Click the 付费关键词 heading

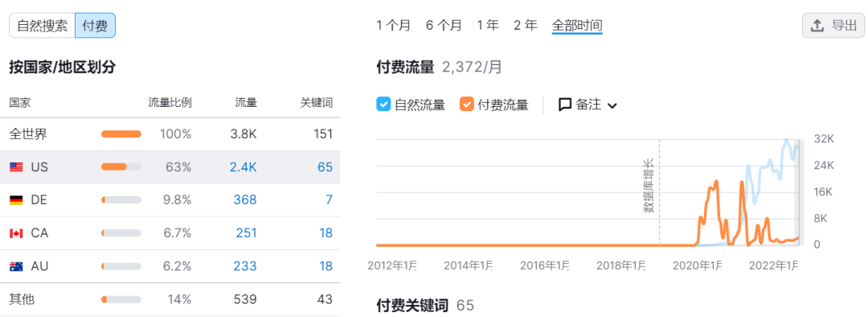coord(412,305)
